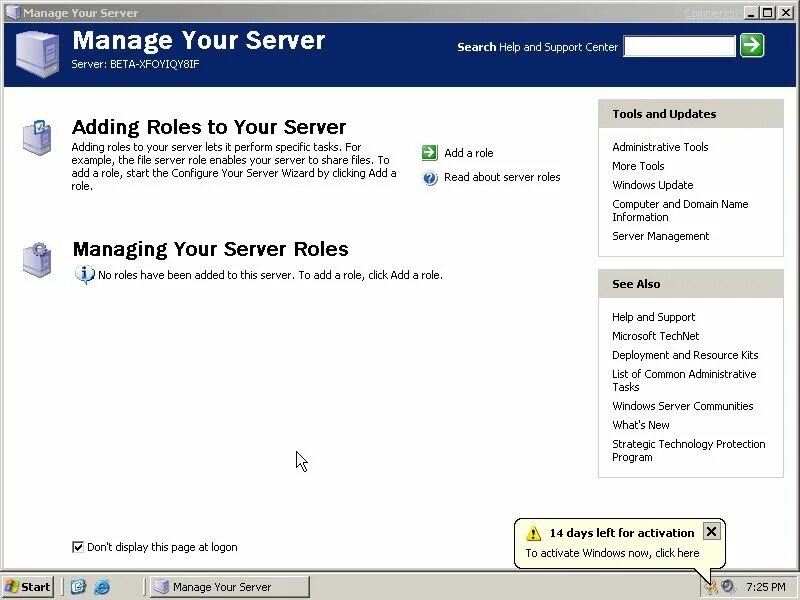Click the server name BETA-XFOYIQY8IF text

tap(155, 64)
